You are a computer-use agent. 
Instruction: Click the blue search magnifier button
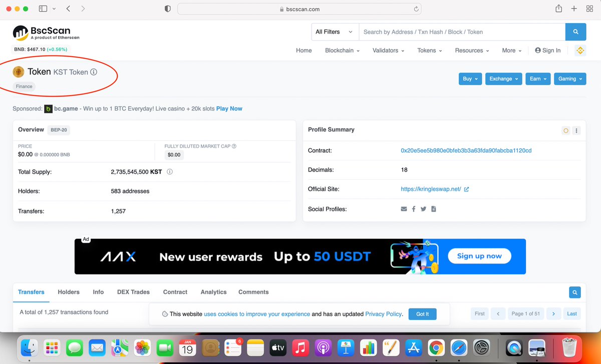point(575,32)
